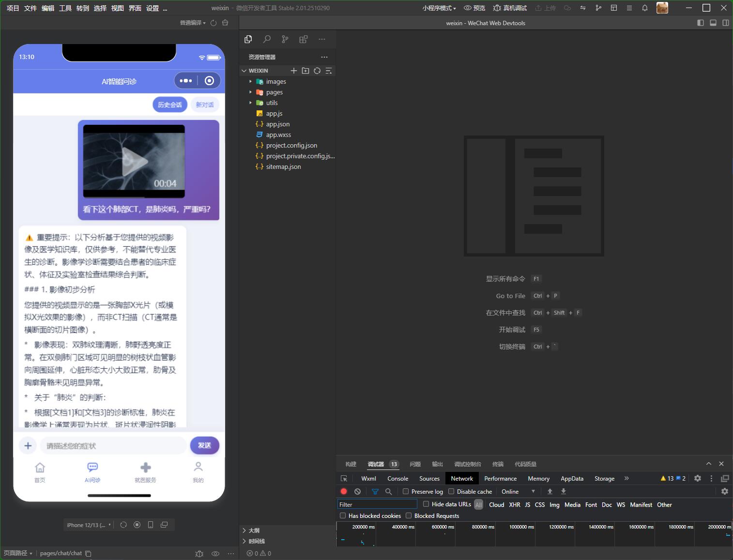Toggle the network filter funnel icon

pos(375,491)
